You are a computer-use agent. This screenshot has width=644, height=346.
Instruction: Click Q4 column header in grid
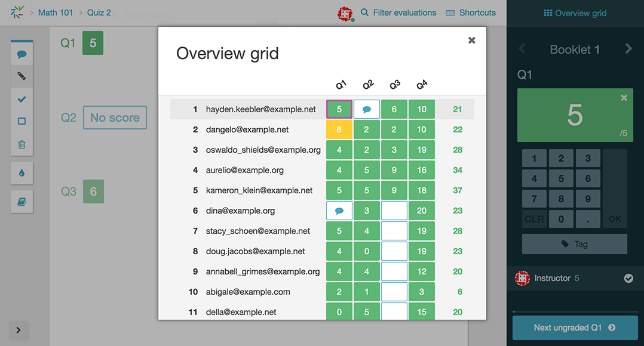pyautogui.click(x=422, y=85)
